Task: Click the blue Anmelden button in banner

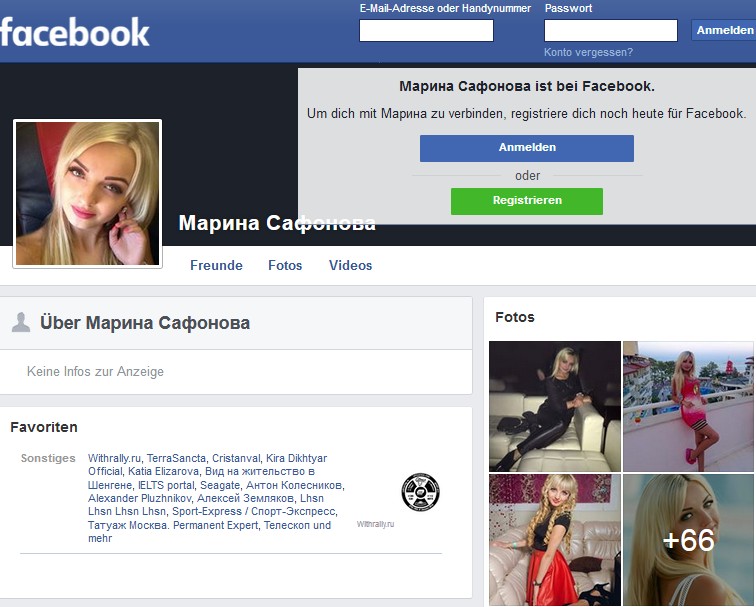Action: (527, 148)
